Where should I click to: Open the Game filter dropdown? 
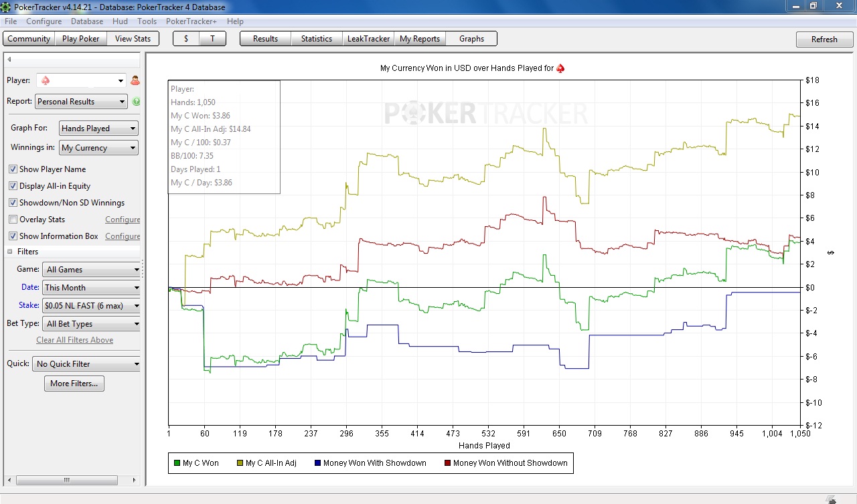point(92,270)
